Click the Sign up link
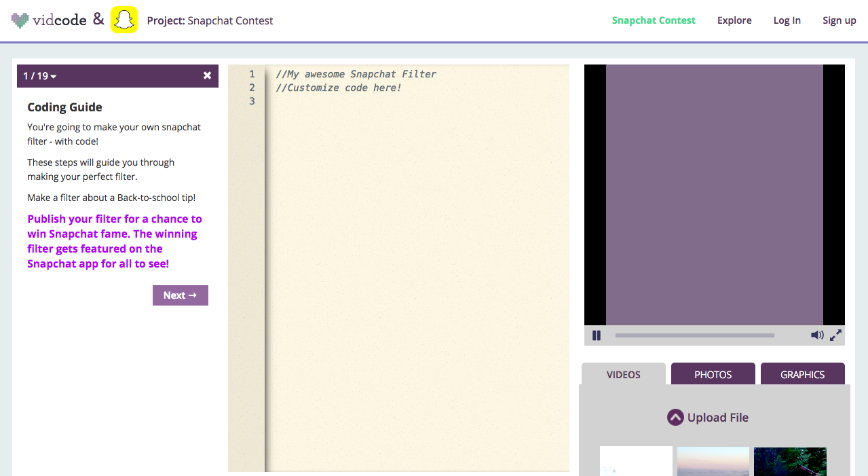Screen dimensions: 868x476 [839, 20]
